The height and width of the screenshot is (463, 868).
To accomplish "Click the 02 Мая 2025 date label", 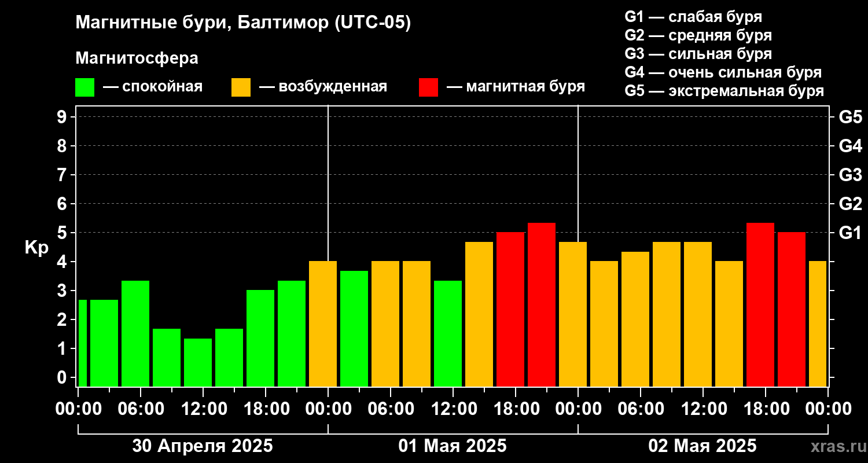I will [703, 446].
